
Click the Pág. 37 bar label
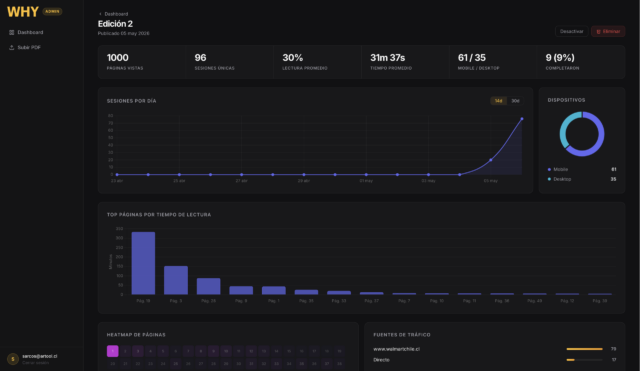point(371,301)
